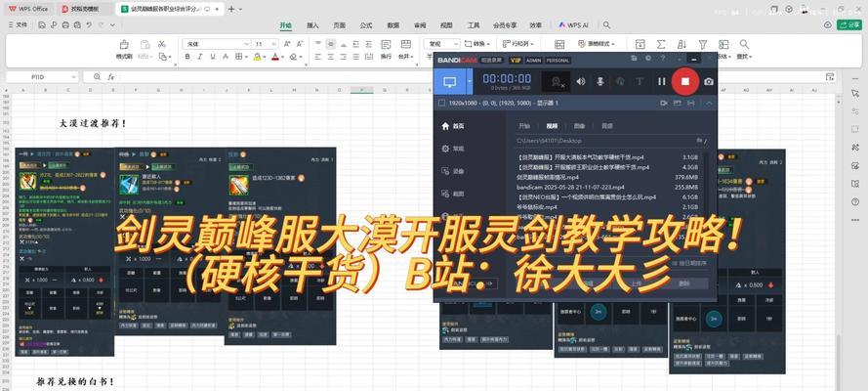Toggle Underline formatting
The width and height of the screenshot is (868, 391).
pyautogui.click(x=213, y=57)
